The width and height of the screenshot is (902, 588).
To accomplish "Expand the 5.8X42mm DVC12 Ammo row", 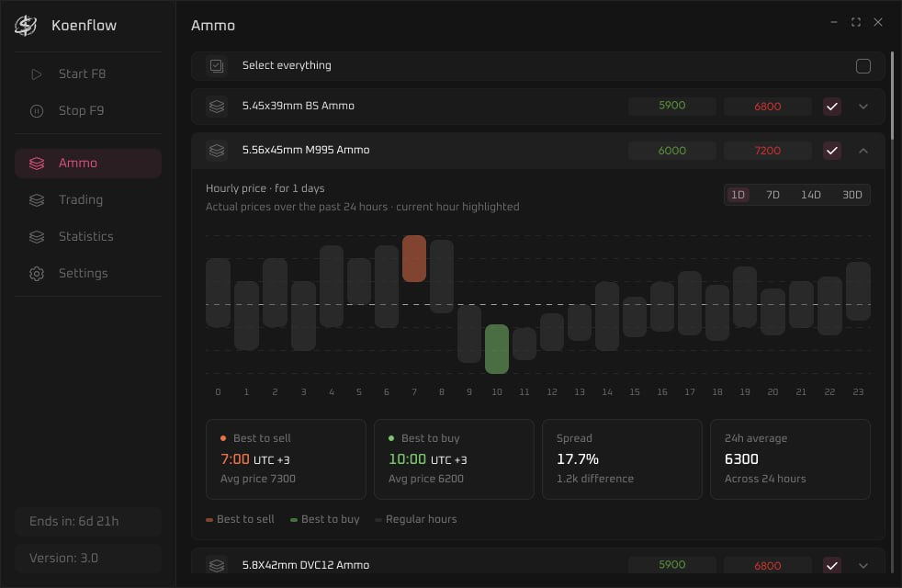I will tap(863, 566).
